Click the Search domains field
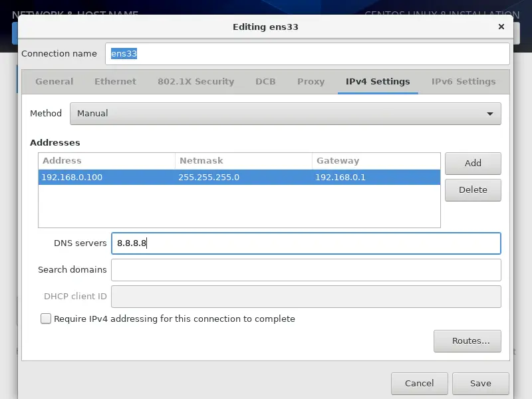This screenshot has height=399, width=532. [x=306, y=270]
